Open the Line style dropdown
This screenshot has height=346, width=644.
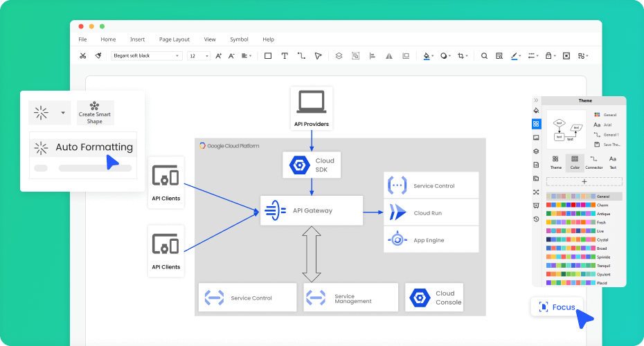coord(533,56)
